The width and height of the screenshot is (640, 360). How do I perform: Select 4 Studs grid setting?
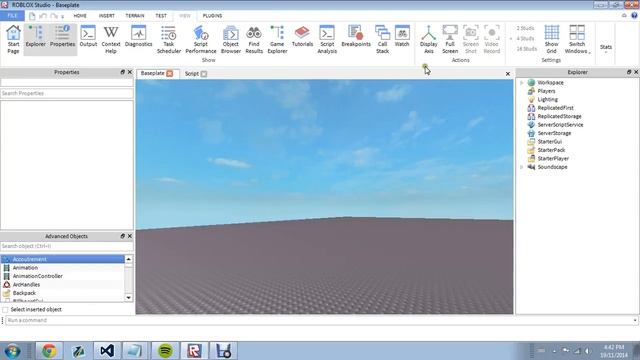tap(525, 38)
